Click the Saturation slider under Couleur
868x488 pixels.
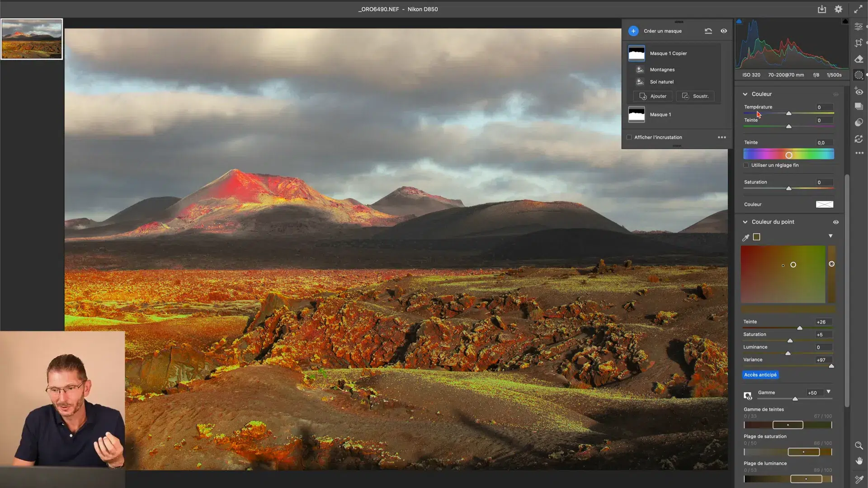(x=788, y=188)
